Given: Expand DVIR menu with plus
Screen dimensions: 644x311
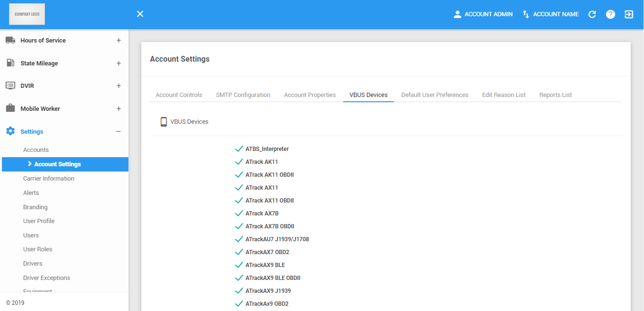Looking at the screenshot, I should point(118,86).
